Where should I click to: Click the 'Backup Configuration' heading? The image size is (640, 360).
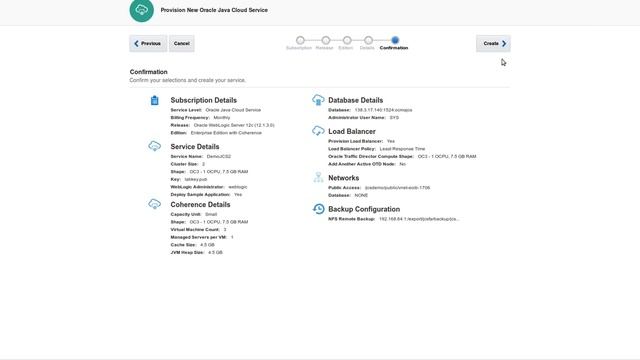[x=364, y=209]
